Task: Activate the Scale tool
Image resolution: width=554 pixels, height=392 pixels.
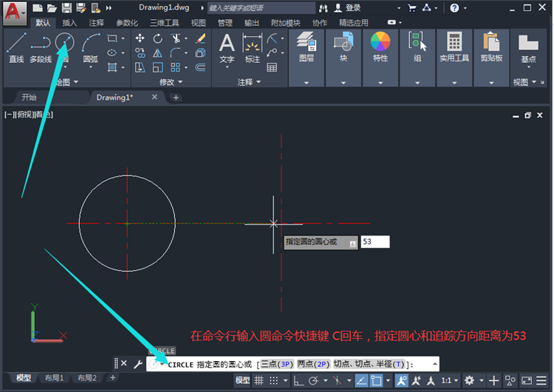Action: pyautogui.click(x=157, y=67)
